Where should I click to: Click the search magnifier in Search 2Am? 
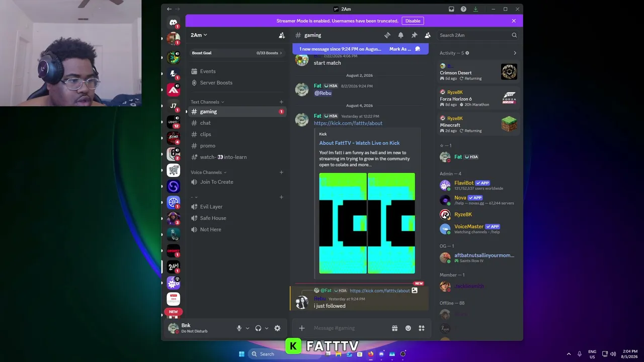coord(514,35)
